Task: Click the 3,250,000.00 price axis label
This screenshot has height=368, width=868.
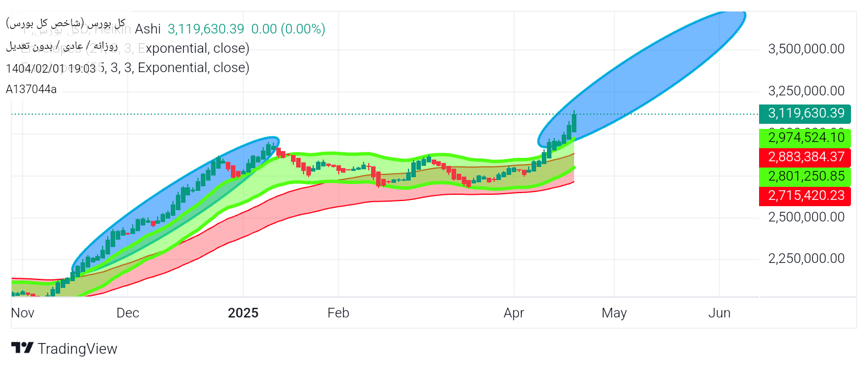Action: click(806, 91)
